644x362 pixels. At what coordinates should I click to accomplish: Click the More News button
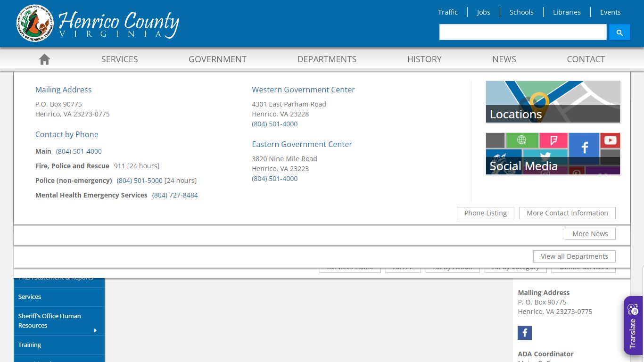pos(590,234)
